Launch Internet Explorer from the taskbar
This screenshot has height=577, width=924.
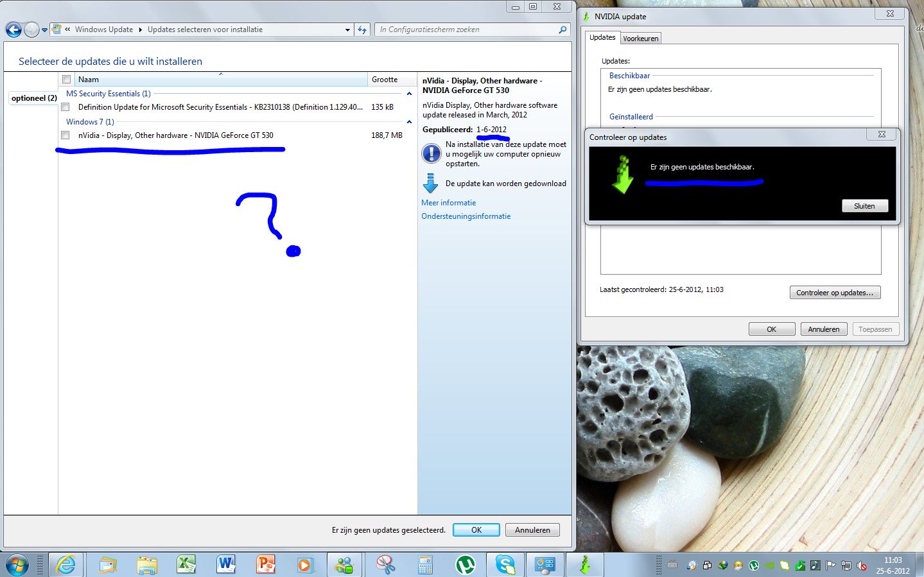tap(65, 565)
